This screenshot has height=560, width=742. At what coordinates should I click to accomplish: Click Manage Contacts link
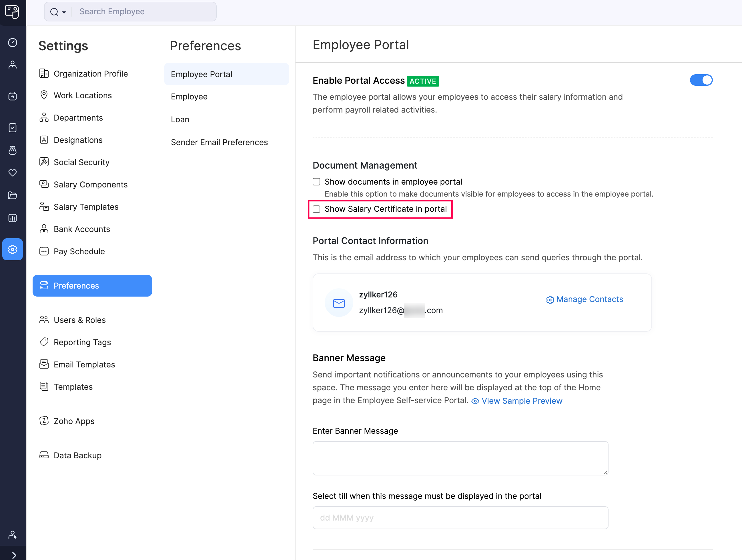pos(584,299)
